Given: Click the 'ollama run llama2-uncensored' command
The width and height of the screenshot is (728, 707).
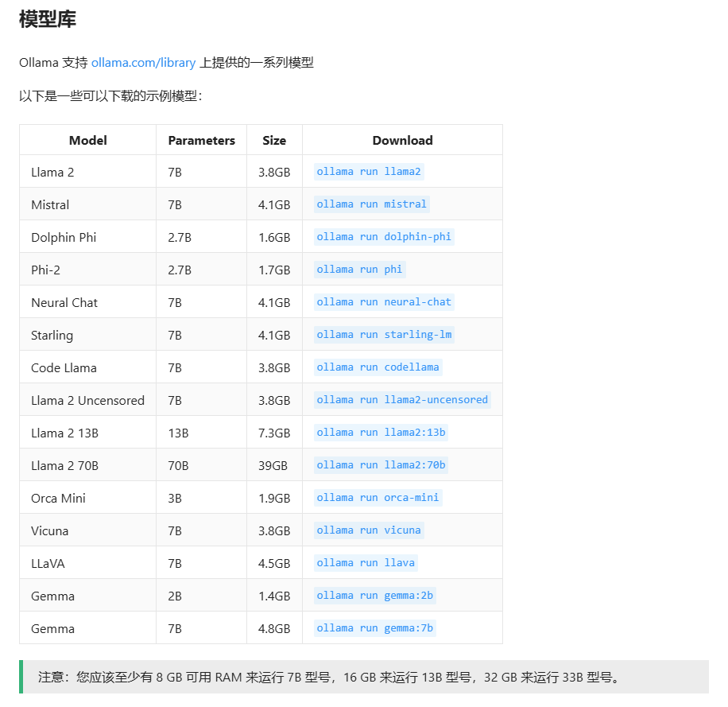Looking at the screenshot, I should point(402,400).
